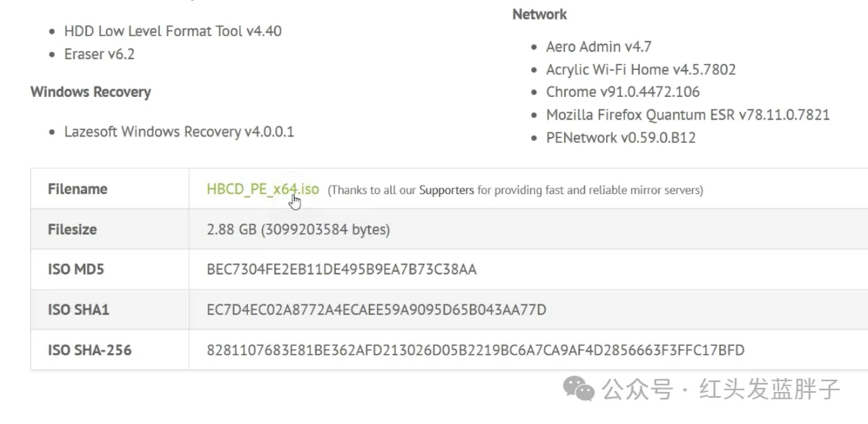The image size is (868, 424).
Task: Click the ISO SHA-256 hash value
Action: tap(475, 350)
